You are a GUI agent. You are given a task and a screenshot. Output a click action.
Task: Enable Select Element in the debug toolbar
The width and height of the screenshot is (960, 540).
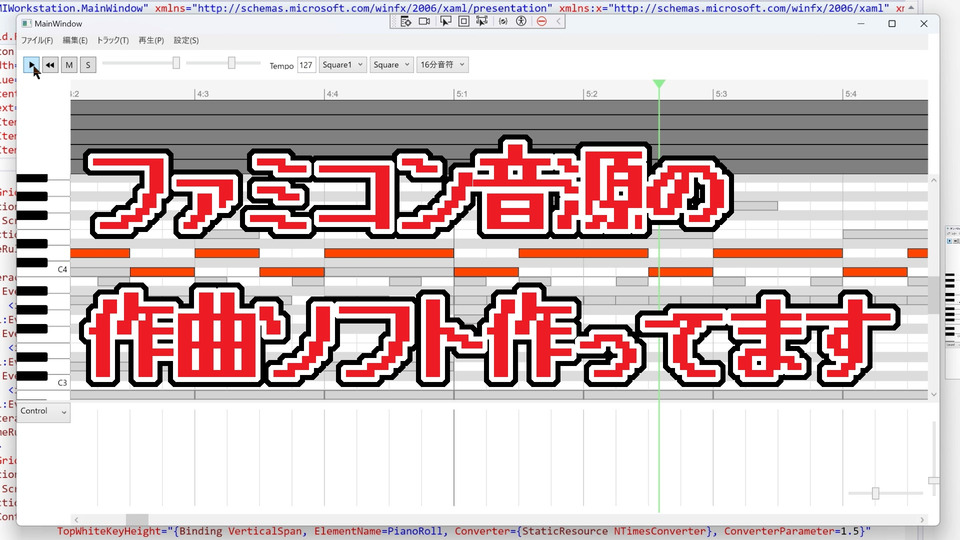coord(445,21)
